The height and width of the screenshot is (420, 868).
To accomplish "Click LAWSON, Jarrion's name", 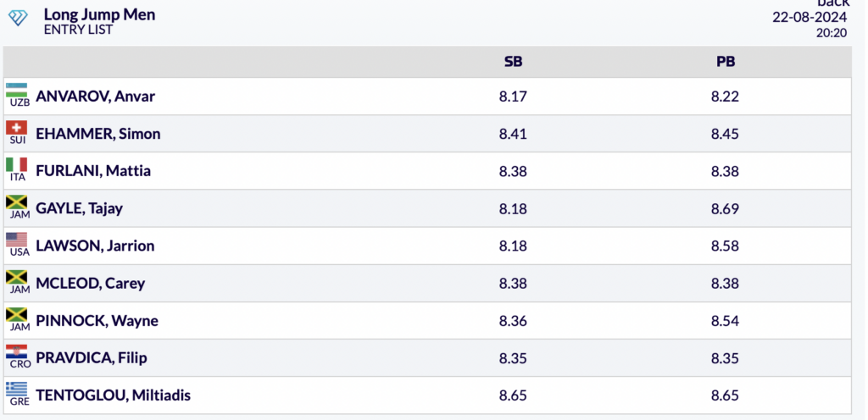I will pyautogui.click(x=95, y=246).
